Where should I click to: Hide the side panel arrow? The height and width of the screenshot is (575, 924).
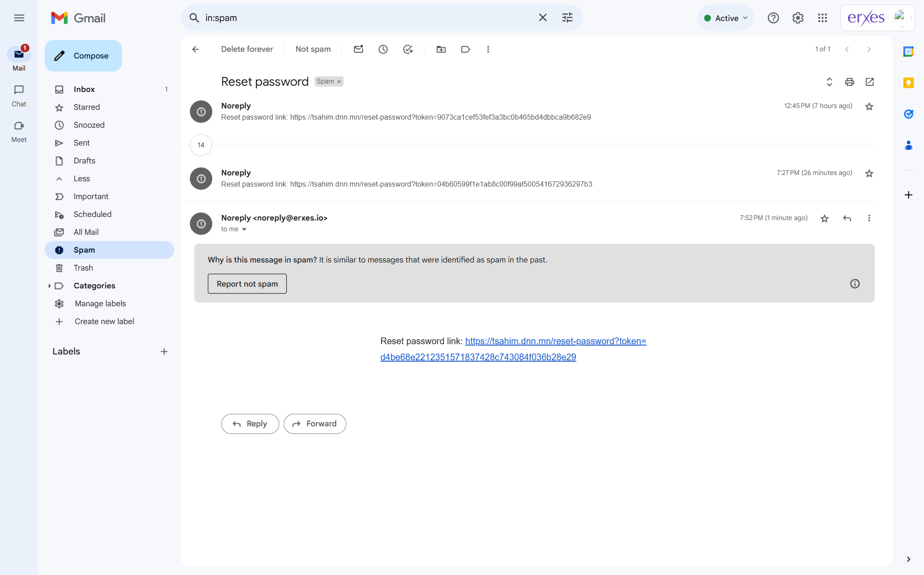coord(908,559)
